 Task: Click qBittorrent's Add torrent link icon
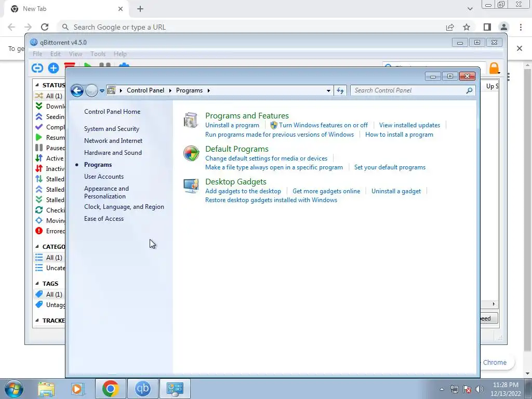(x=37, y=68)
